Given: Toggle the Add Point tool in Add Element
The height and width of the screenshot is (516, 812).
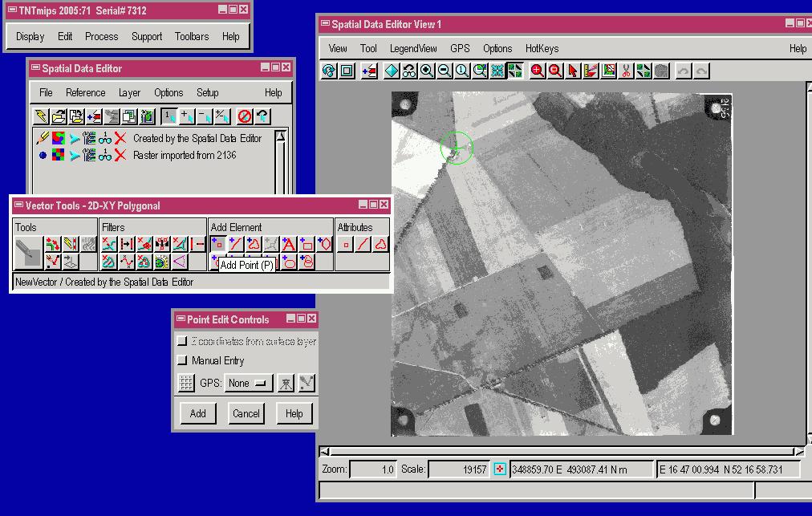Looking at the screenshot, I should (x=218, y=243).
